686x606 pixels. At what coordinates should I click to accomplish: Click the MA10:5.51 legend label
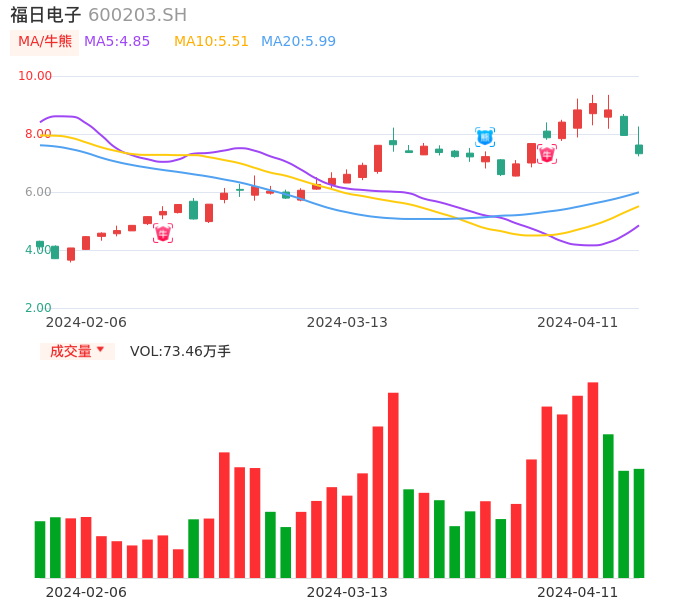[x=211, y=42]
